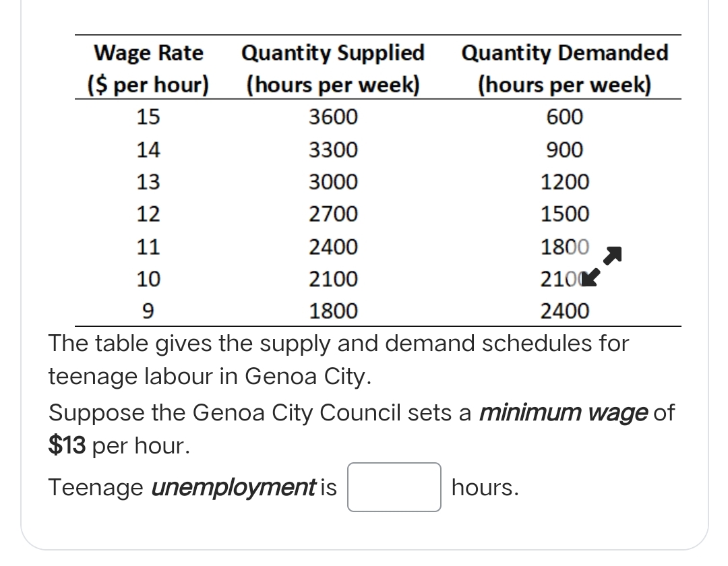Select the wage rate value 15
The image size is (728, 566).
(x=150, y=117)
